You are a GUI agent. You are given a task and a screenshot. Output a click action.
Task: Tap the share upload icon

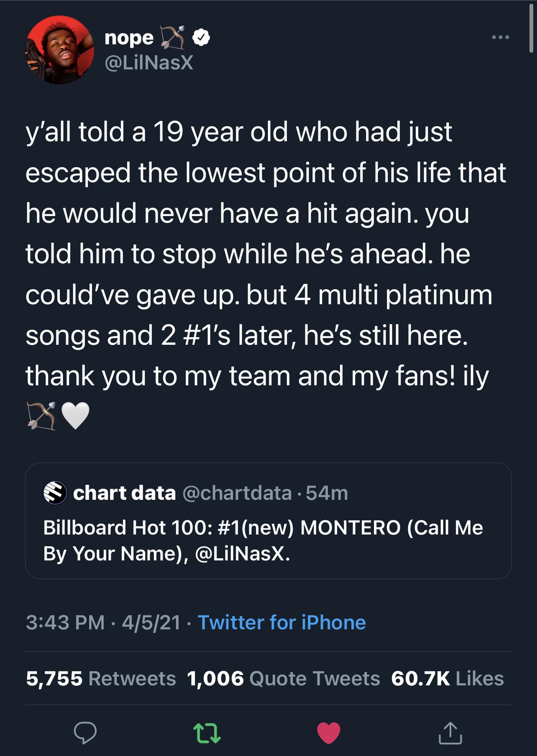tap(450, 733)
